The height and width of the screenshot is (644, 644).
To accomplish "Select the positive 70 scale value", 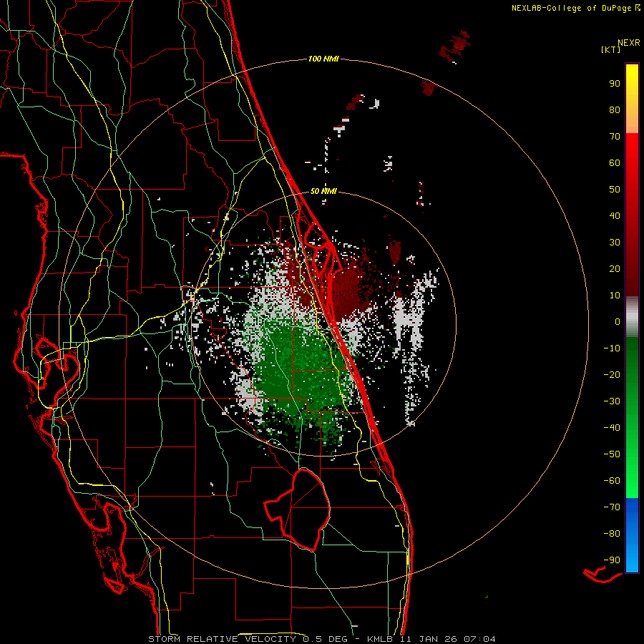I will click(615, 137).
